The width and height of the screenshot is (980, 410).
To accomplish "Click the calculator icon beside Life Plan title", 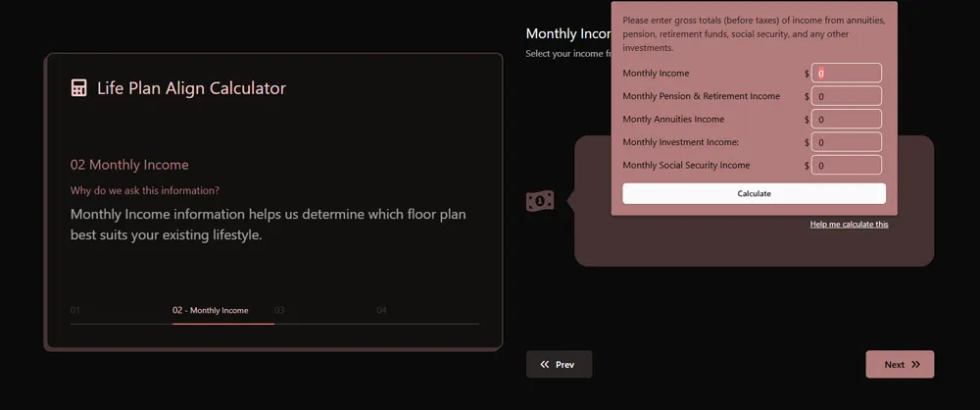I will pyautogui.click(x=78, y=87).
